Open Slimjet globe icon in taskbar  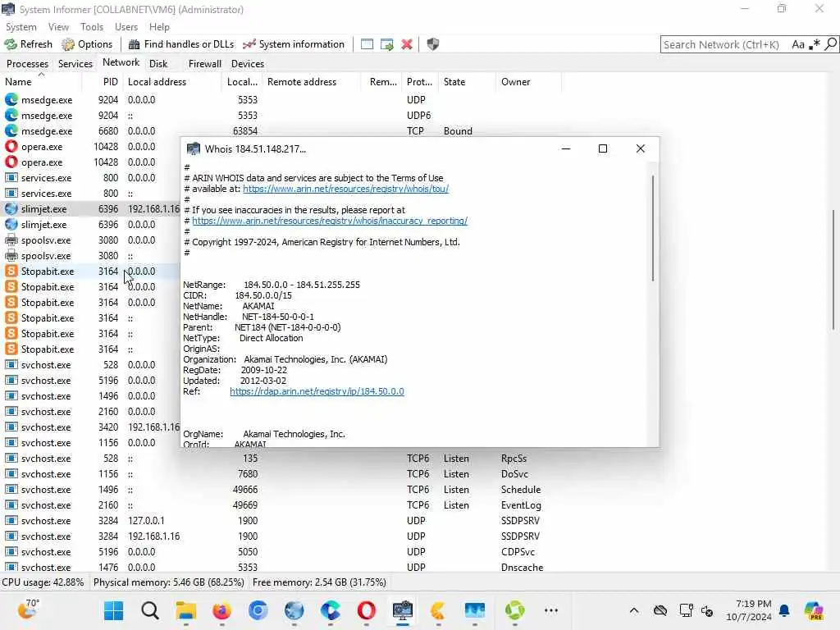pyautogui.click(x=294, y=610)
